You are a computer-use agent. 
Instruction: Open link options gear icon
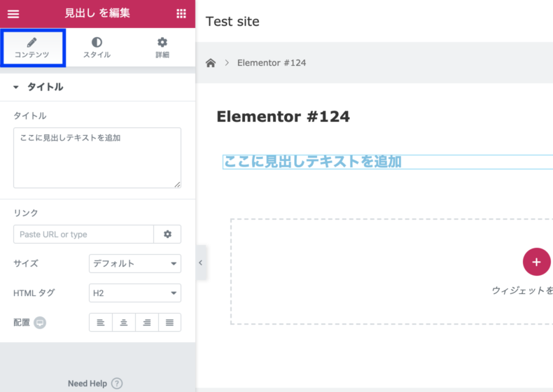coord(167,234)
